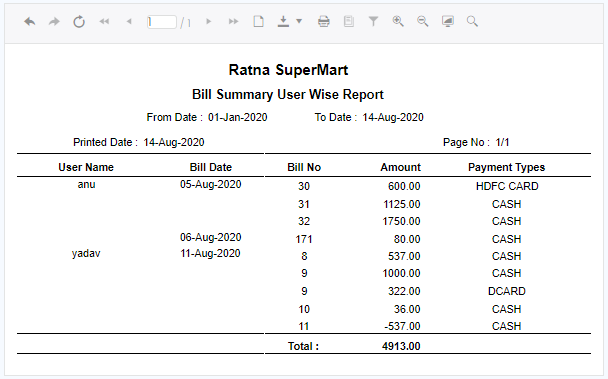Viewport: 608px width, 379px height.
Task: Click the back arrow icon in the toolbar
Action: click(30, 21)
